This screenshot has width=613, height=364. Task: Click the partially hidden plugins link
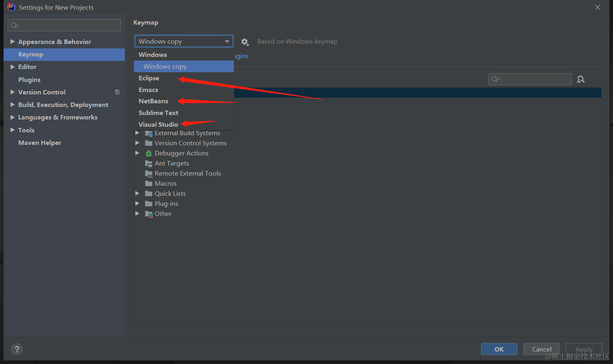[x=241, y=56]
